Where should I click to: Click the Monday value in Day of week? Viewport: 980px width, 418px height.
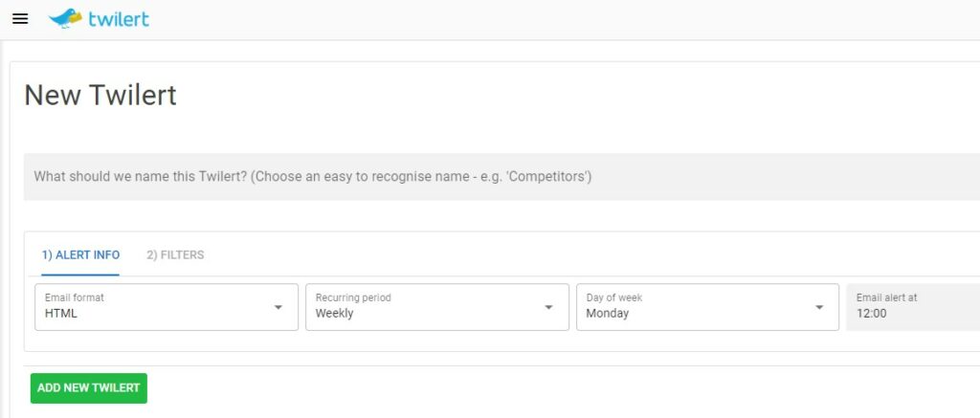[608, 314]
